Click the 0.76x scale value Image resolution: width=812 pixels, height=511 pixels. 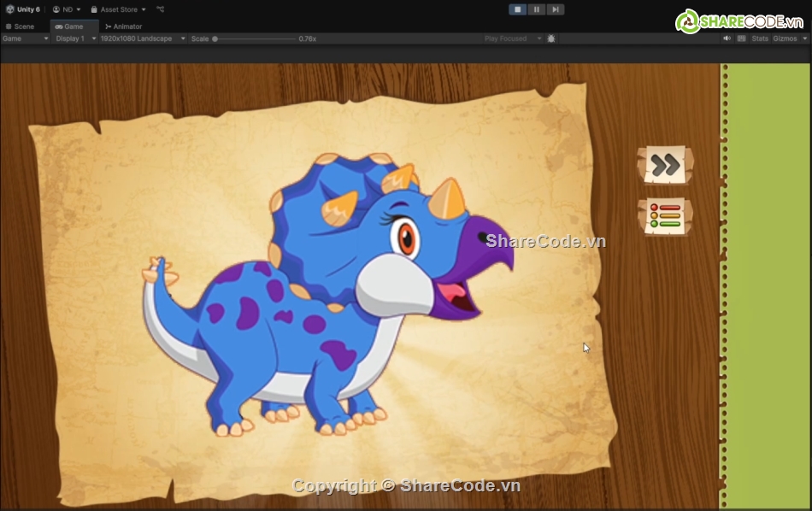coord(307,38)
